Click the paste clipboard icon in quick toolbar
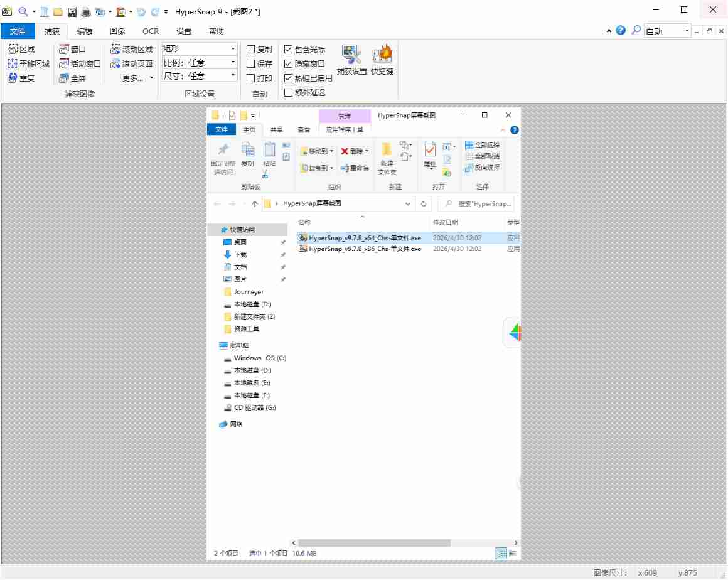 [120, 11]
